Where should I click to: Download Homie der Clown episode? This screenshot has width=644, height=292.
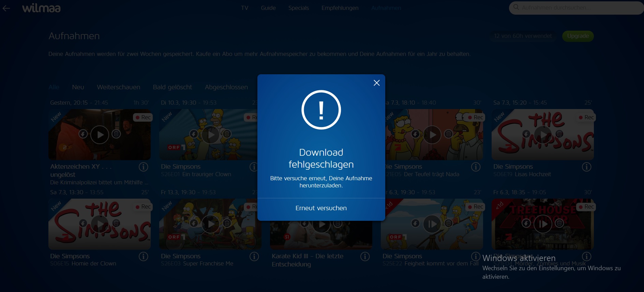tap(83, 223)
